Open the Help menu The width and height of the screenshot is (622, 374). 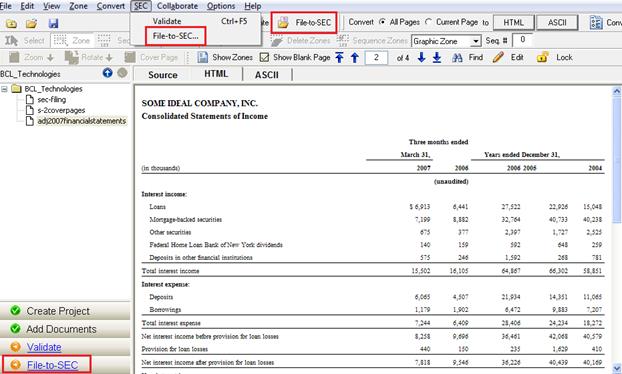253,6
